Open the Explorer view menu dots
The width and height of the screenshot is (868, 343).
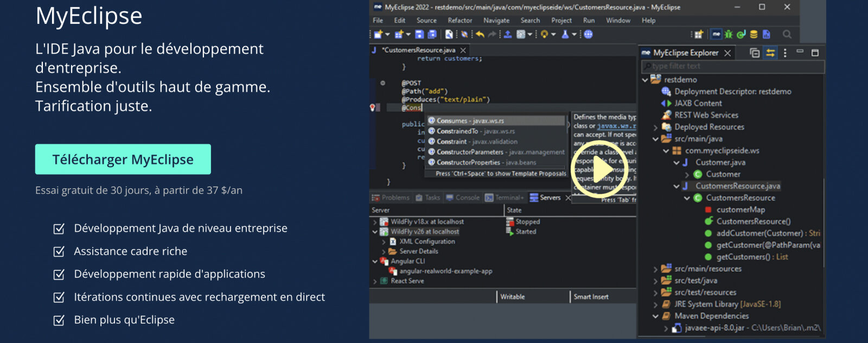[785, 53]
